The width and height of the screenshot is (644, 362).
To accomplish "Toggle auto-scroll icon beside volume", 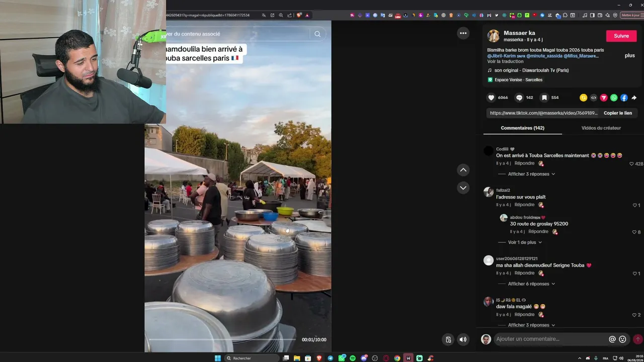I will [448, 339].
